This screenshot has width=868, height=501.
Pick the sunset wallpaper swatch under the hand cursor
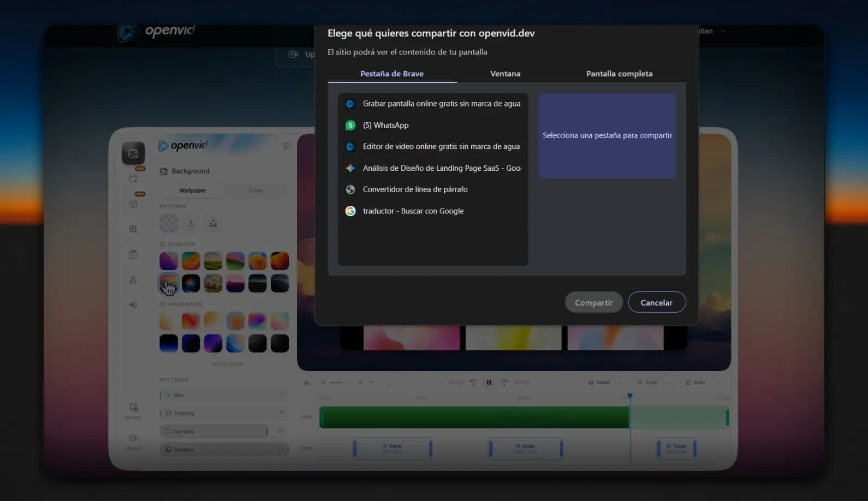169,283
